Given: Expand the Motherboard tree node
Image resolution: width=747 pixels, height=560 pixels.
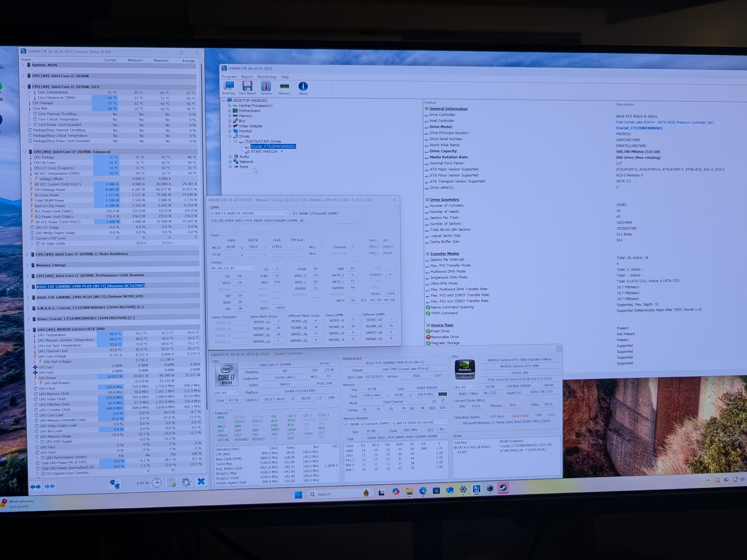Looking at the screenshot, I should coord(229,111).
